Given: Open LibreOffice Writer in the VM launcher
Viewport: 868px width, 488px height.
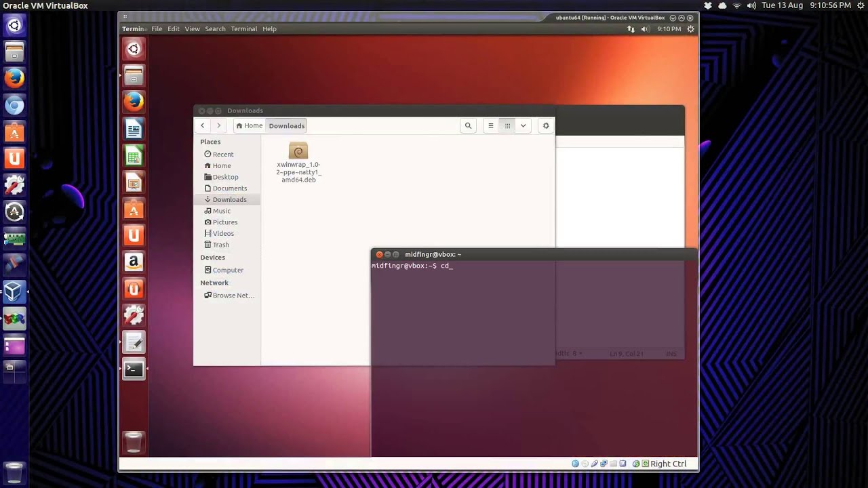Looking at the screenshot, I should coord(134,129).
